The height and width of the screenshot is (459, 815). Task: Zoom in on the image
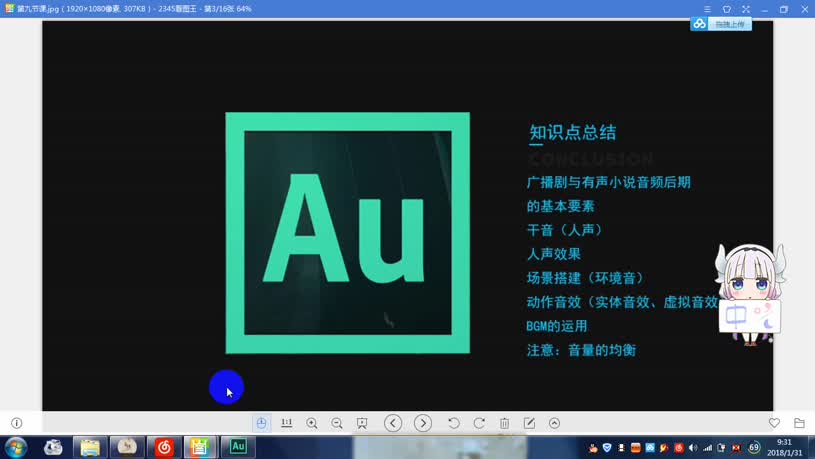coord(312,423)
